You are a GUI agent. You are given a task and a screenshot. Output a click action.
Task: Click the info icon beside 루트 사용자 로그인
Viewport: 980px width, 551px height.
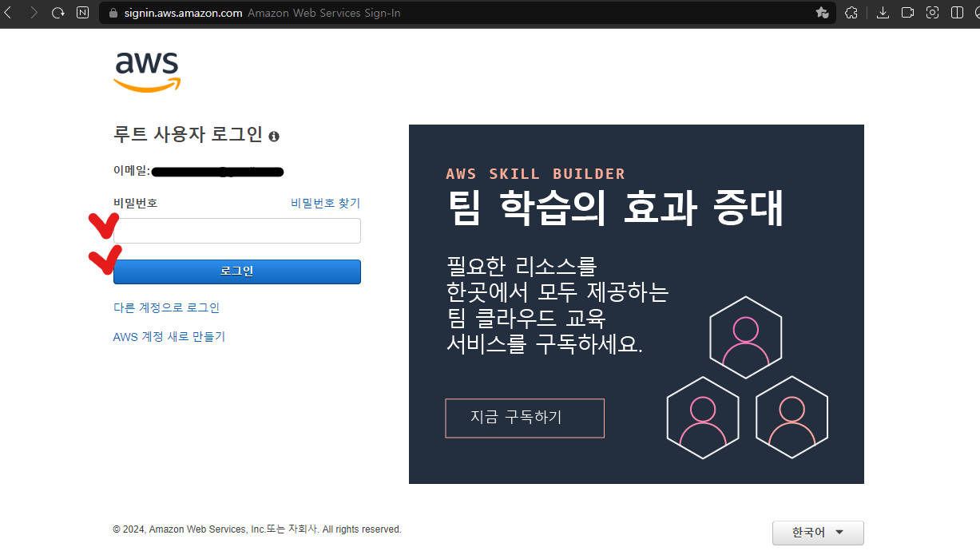point(274,137)
